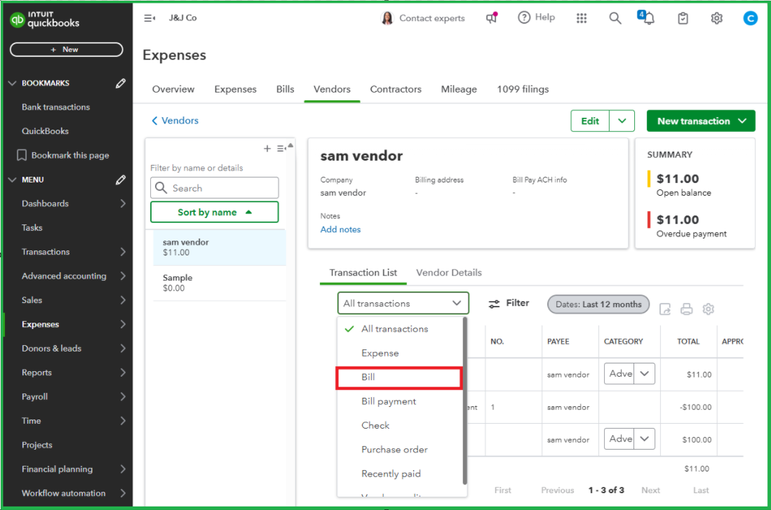Click the Bookmark this page icon
The image size is (771, 510).
point(22,155)
